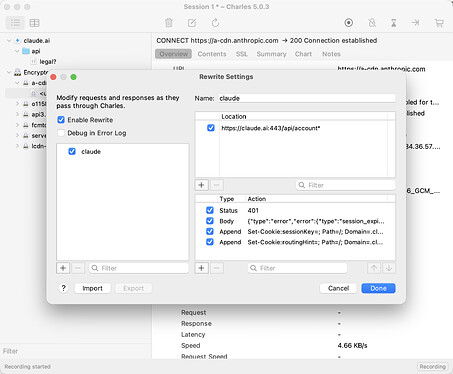Select the legal? request in tree

coord(48,62)
